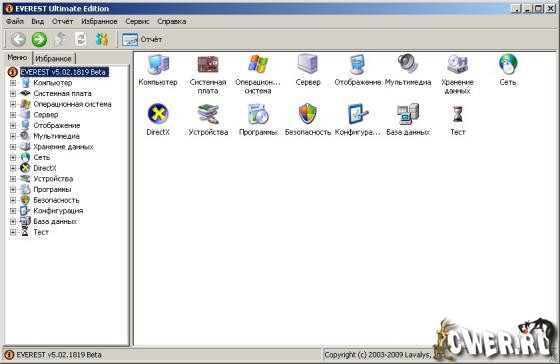Click the green Forward arrow toolbar button
Viewport: 560px width, 364px height.
pyautogui.click(x=39, y=39)
